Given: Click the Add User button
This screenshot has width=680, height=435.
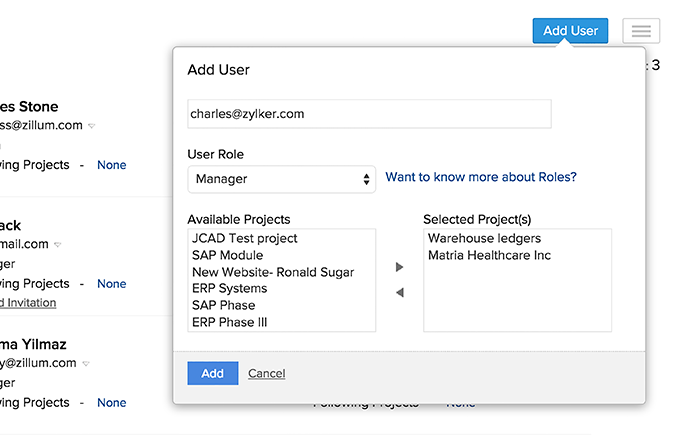Looking at the screenshot, I should (570, 31).
